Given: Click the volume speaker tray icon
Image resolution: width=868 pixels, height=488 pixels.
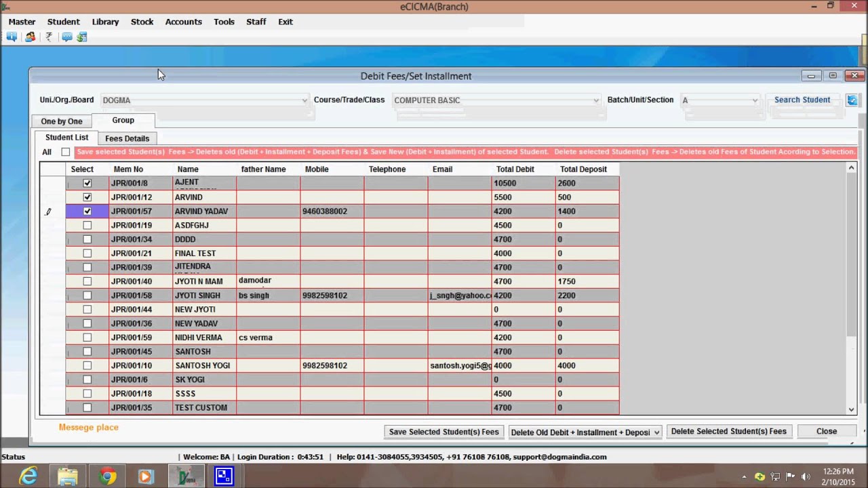Looking at the screenshot, I should pyautogui.click(x=806, y=476).
